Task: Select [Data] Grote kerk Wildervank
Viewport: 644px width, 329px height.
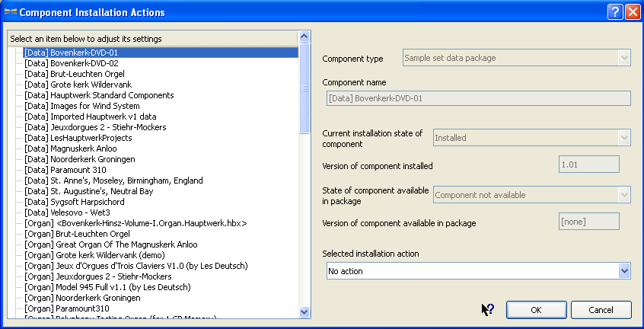Action: (78, 85)
